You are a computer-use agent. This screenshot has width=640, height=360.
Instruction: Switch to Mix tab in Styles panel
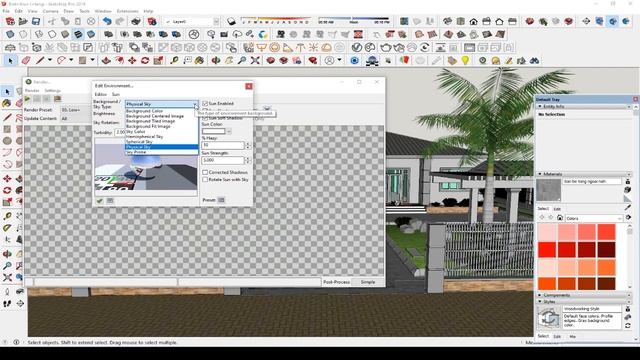coord(573,337)
